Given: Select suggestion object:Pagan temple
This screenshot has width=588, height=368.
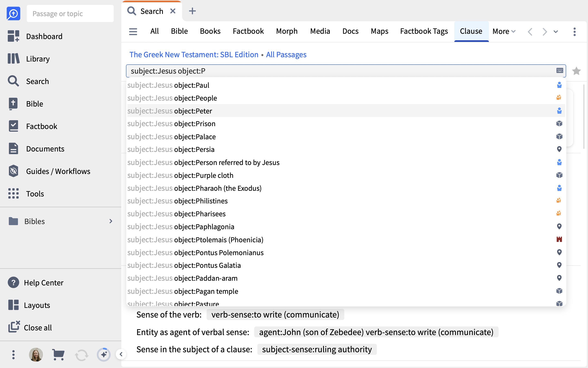Looking at the screenshot, I should click(x=346, y=291).
